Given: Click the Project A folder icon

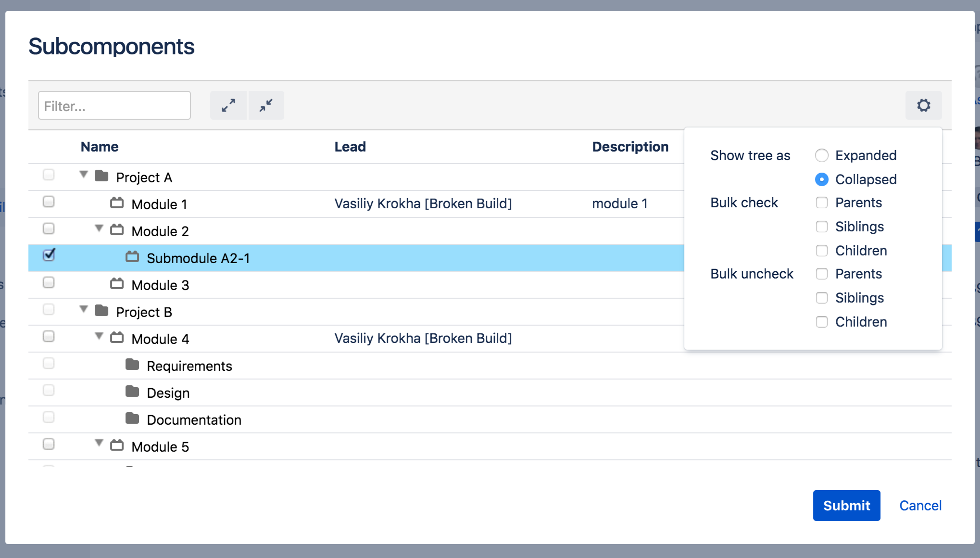Looking at the screenshot, I should coord(101,176).
